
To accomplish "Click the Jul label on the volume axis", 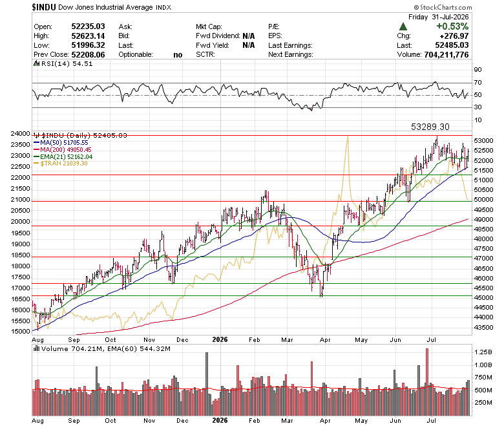I will [432, 421].
